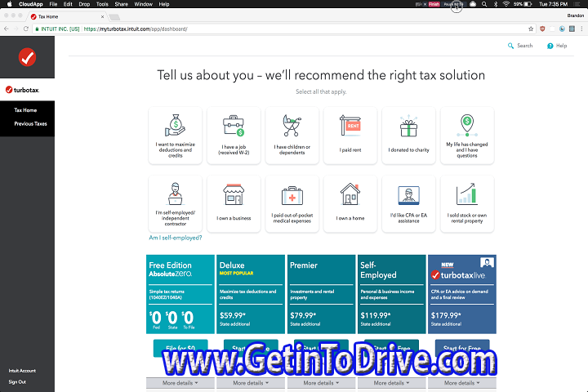Select the 'I have a job (W-2)' card
The height and width of the screenshot is (392, 588).
234,136
